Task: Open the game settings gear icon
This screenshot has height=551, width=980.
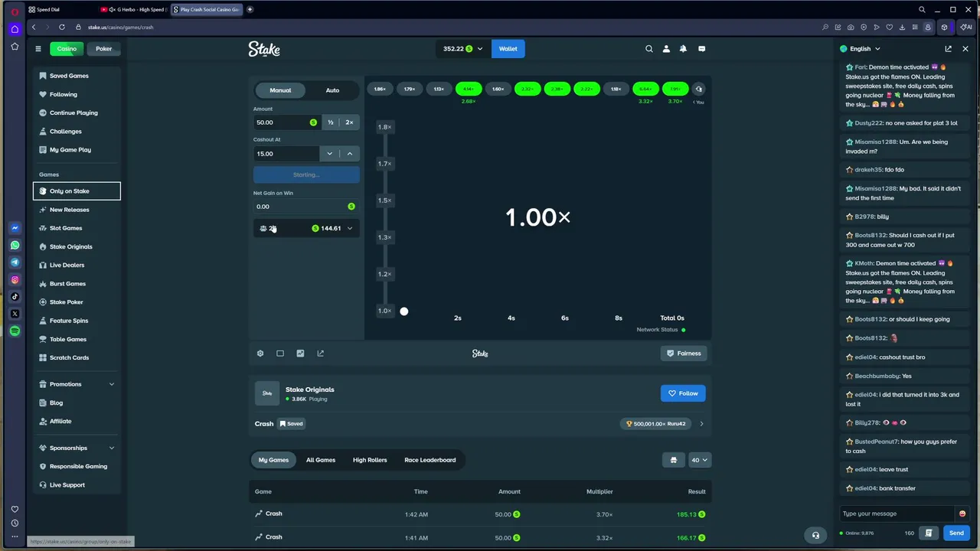Action: (260, 354)
